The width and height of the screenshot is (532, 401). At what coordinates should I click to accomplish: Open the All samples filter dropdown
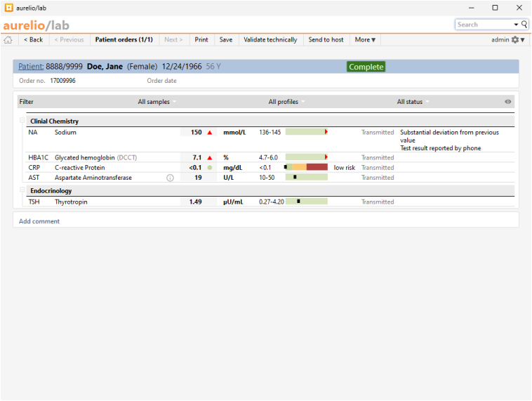click(157, 102)
